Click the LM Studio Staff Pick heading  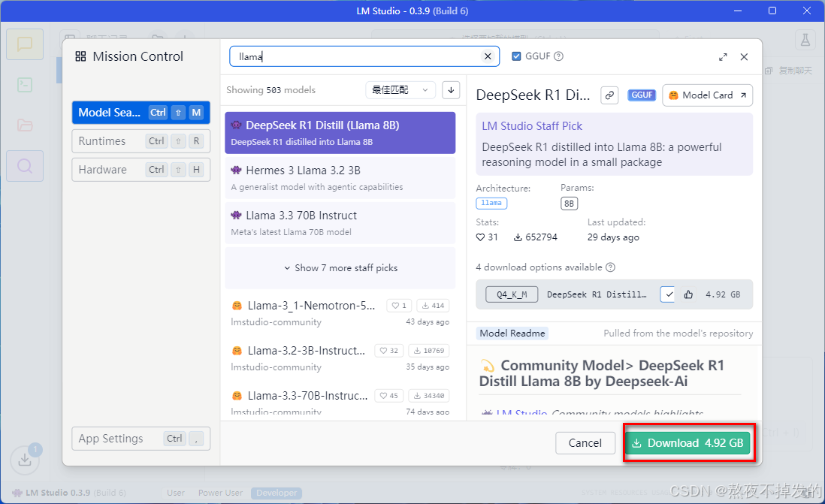(x=532, y=126)
